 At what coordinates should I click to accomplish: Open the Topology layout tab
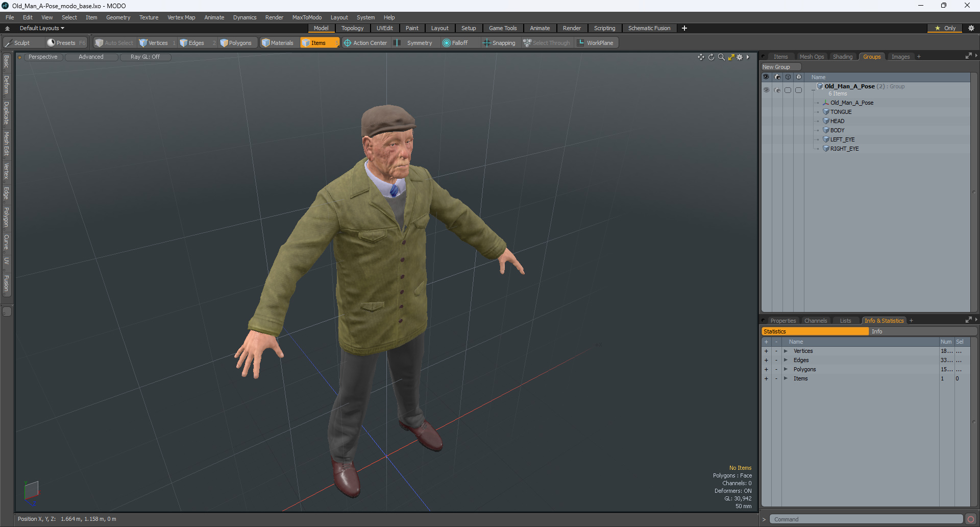[353, 28]
